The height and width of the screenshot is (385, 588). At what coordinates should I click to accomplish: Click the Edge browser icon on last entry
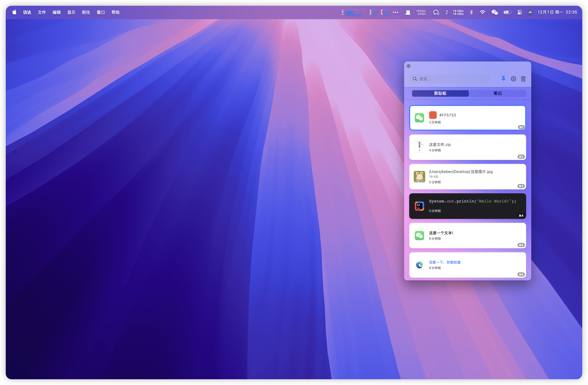click(x=419, y=265)
